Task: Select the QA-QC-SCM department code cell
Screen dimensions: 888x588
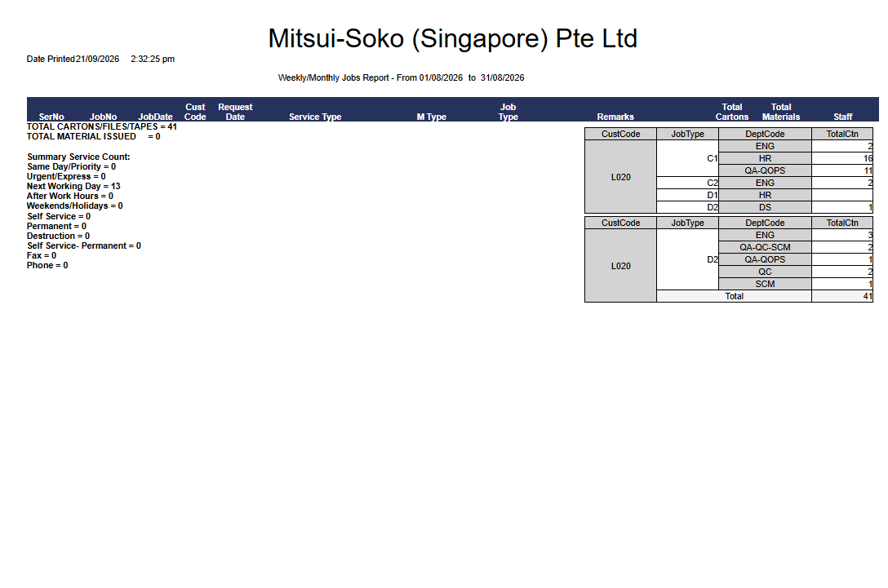Action: (x=765, y=247)
